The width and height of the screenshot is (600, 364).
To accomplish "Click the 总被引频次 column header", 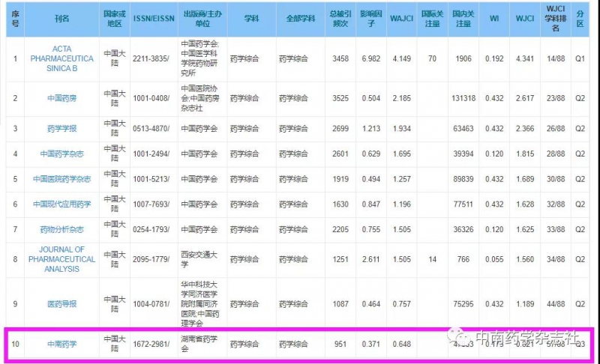I will pos(340,18).
